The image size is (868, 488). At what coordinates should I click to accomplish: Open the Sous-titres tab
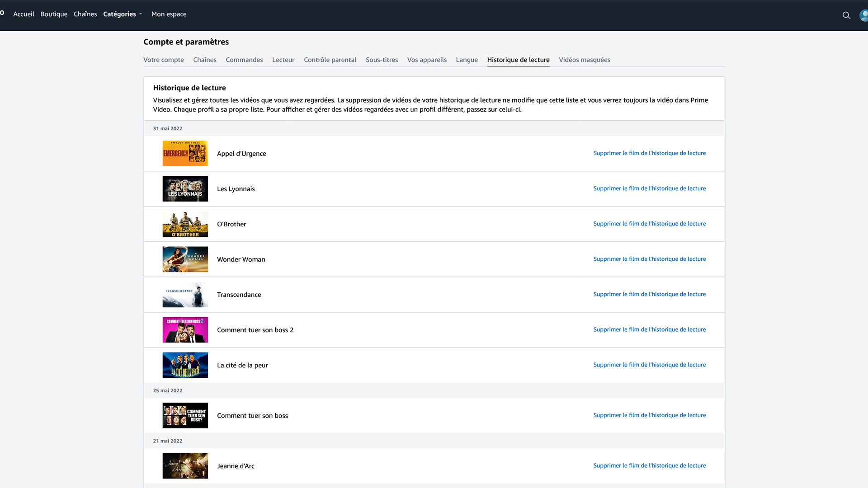point(382,60)
